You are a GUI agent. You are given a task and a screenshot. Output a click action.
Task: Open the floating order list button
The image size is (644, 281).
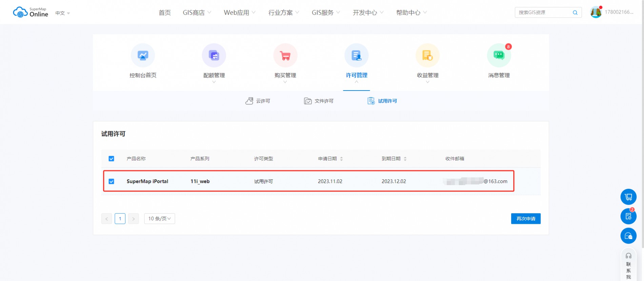pos(628,216)
